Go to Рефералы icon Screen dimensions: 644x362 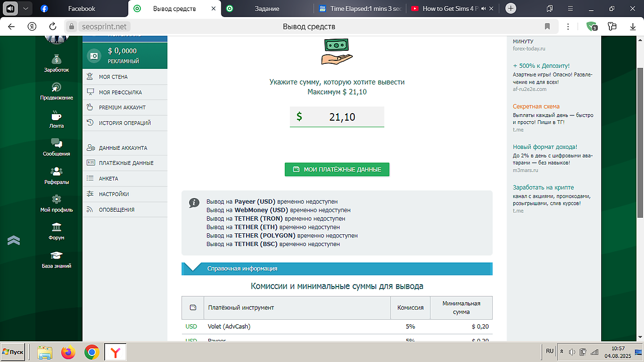point(56,172)
